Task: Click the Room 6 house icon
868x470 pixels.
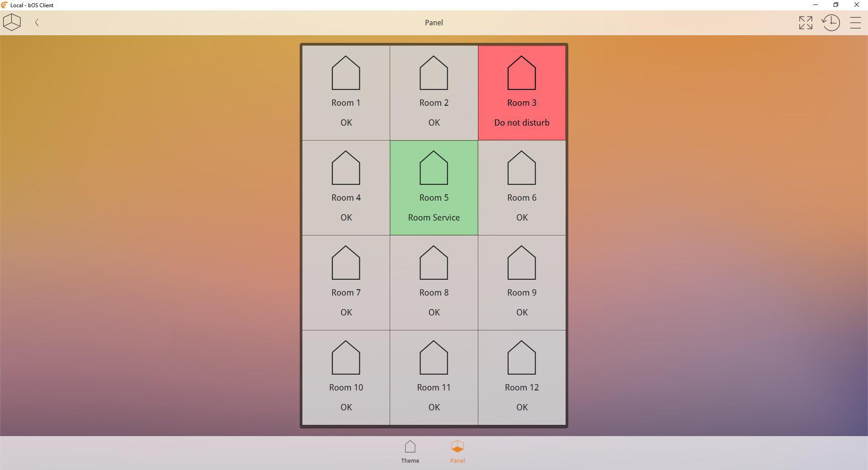Action: [522, 168]
